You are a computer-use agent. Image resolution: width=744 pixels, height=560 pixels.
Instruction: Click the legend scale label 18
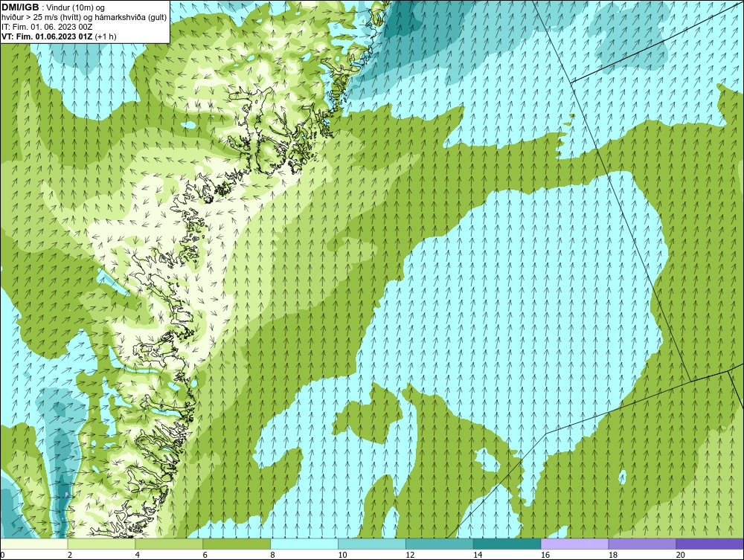pos(612,555)
